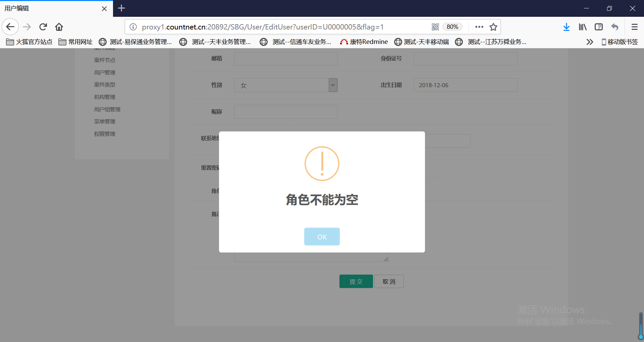
Task: Show the downloads panel
Action: tap(566, 27)
